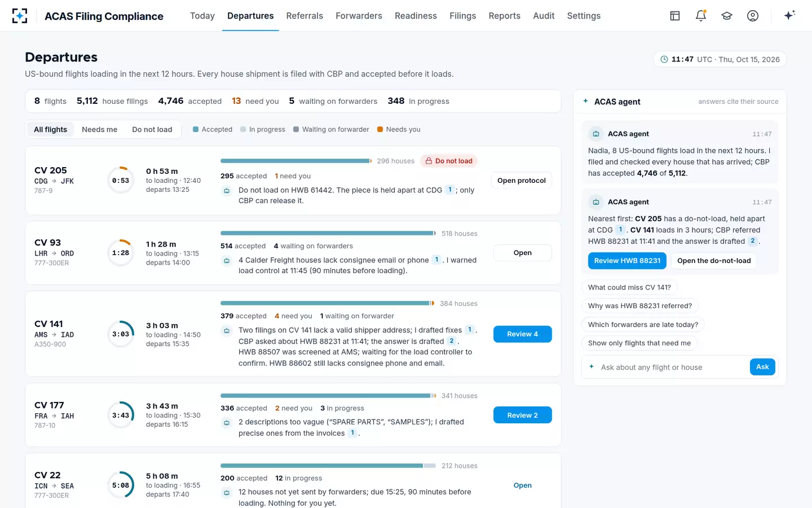Click the CV 93 countdown ring showing 1:28
The width and height of the screenshot is (812, 508).
pos(121,253)
